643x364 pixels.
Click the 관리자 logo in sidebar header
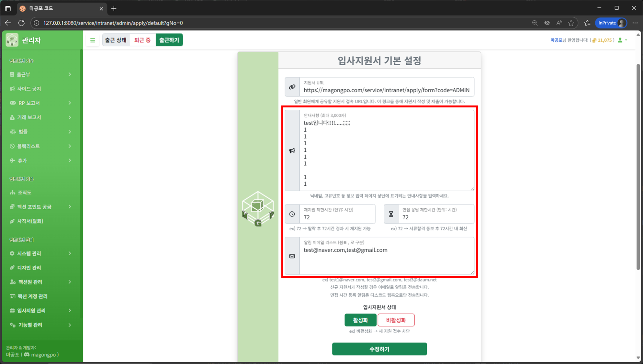tap(12, 40)
